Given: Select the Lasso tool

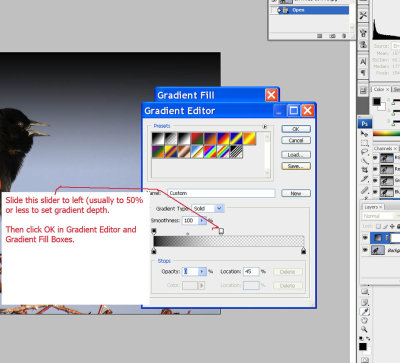Looking at the screenshot, I should [365, 152].
